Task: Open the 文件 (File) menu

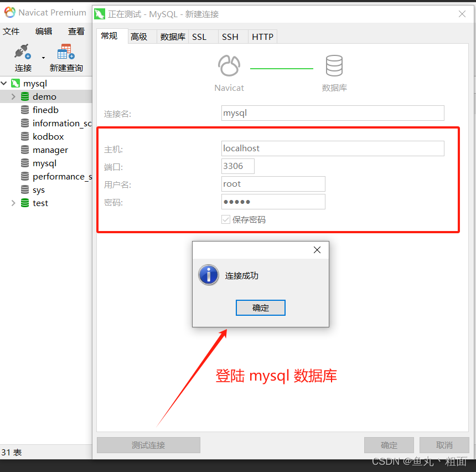Action: (11, 32)
